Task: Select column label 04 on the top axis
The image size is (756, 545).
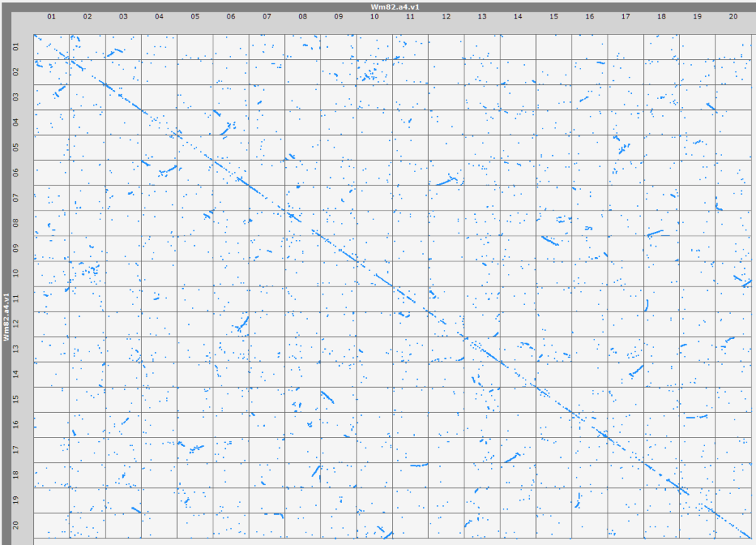Action: (x=159, y=16)
